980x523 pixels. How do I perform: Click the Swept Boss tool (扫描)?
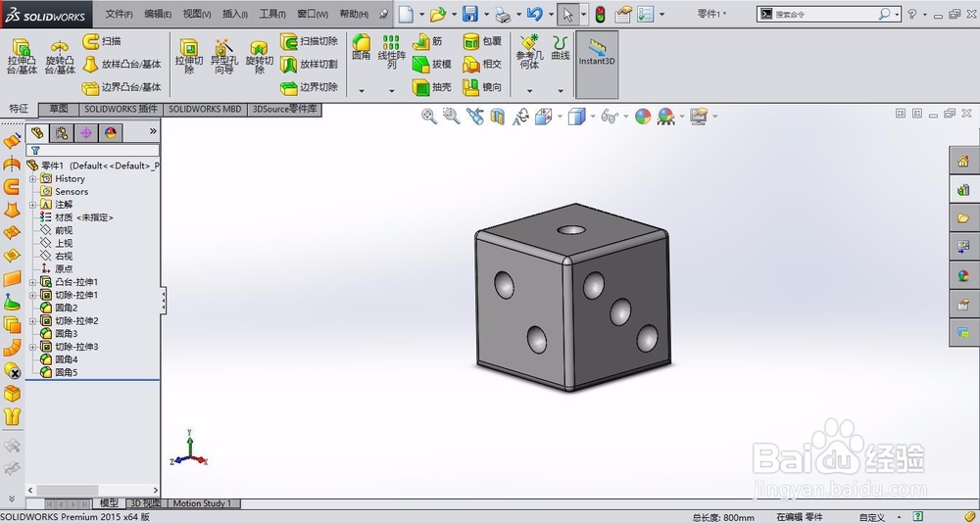(102, 41)
